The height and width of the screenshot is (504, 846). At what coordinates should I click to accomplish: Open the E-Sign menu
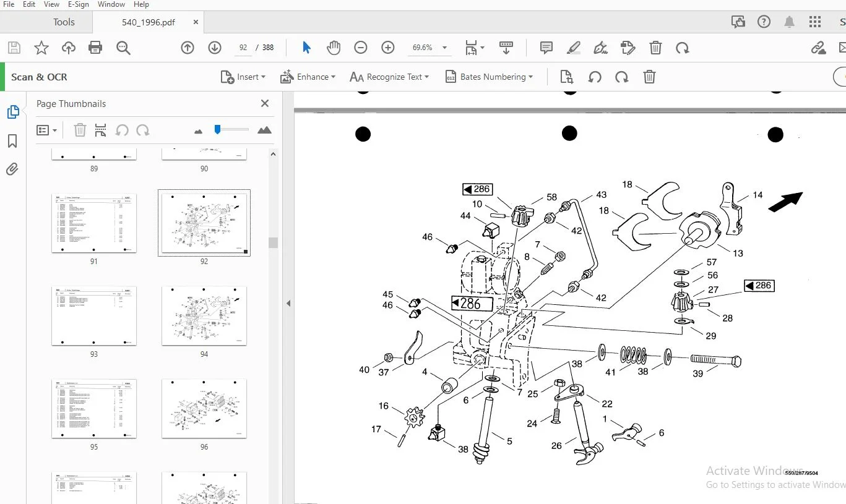(79, 4)
